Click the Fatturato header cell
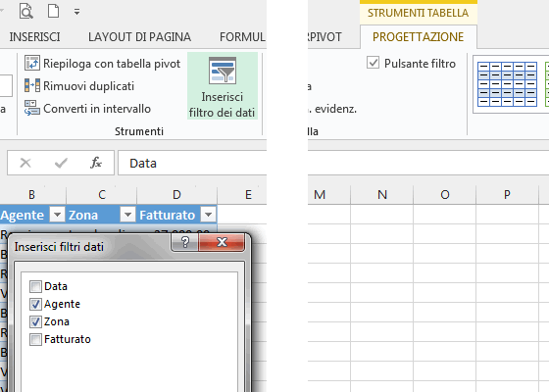 point(176,215)
